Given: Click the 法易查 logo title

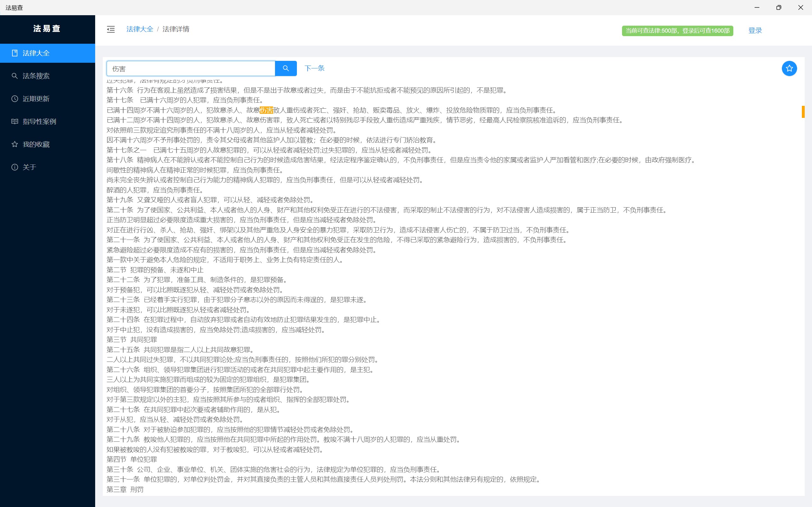Looking at the screenshot, I should pyautogui.click(x=47, y=29).
